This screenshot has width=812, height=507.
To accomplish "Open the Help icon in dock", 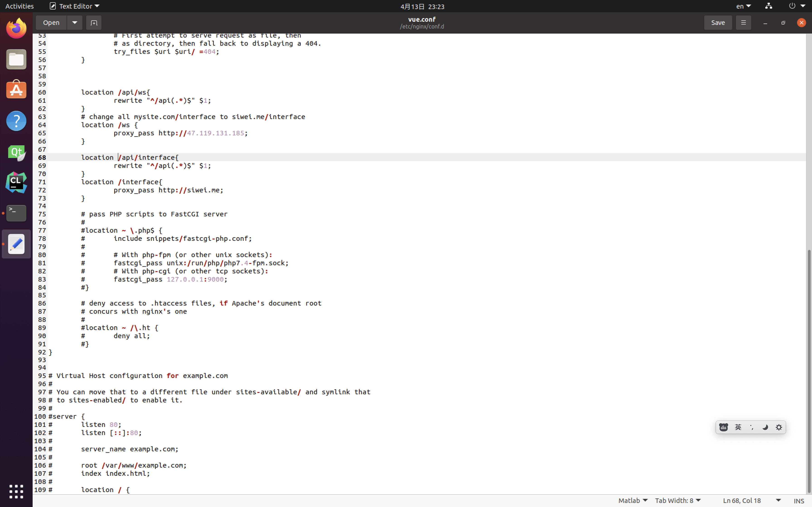I will pos(16,121).
